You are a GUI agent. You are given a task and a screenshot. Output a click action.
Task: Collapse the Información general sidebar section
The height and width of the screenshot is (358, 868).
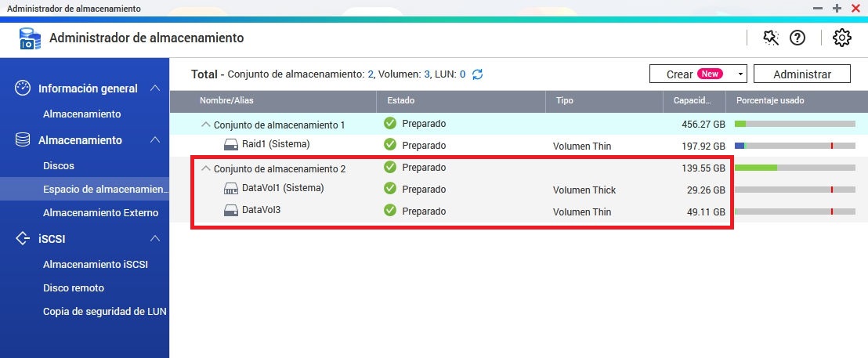(155, 89)
